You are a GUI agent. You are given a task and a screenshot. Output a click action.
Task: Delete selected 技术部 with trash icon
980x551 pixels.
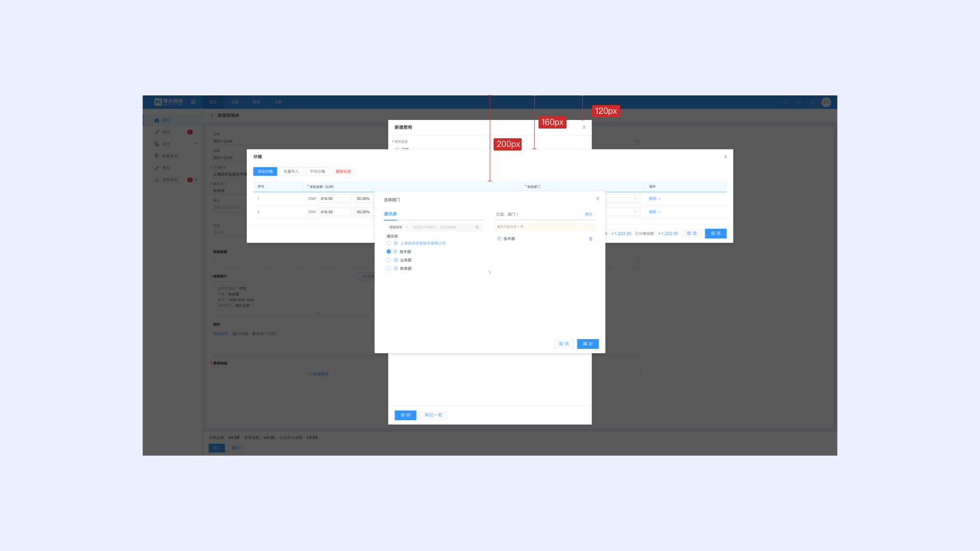pos(591,239)
